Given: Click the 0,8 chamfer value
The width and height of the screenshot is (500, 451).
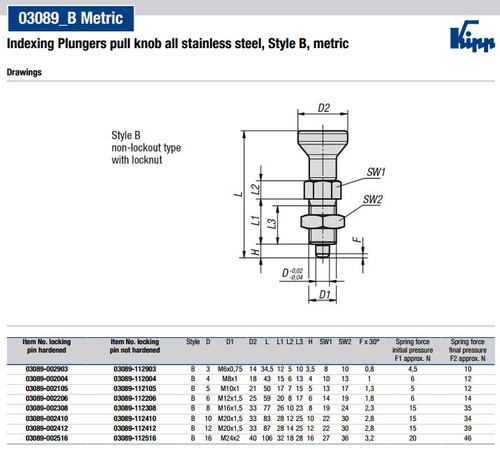Looking at the screenshot, I should tap(369, 369).
